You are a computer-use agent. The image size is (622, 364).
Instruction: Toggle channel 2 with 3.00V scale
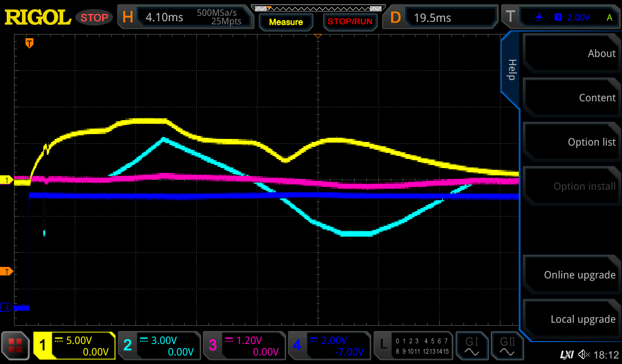pos(159,346)
